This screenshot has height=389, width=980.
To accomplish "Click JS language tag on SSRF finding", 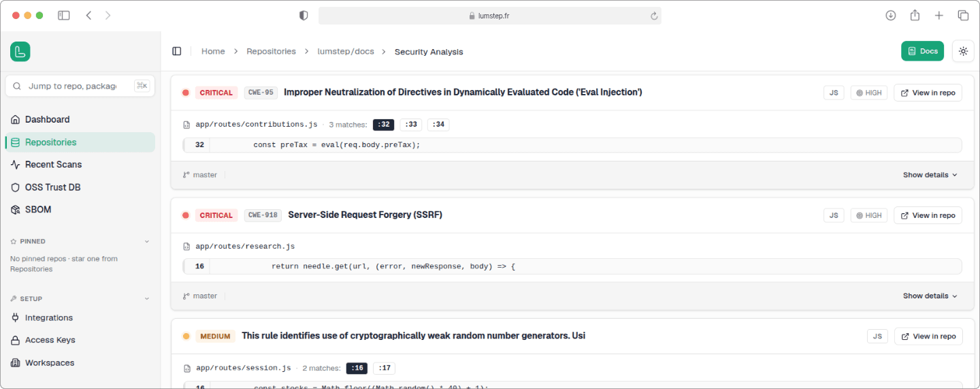I will (x=834, y=215).
